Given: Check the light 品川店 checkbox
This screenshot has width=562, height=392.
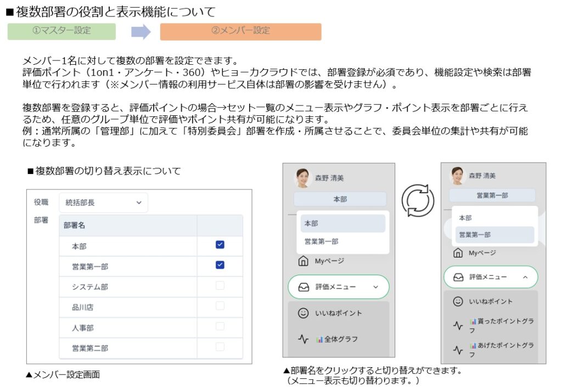Looking at the screenshot, I should click(220, 306).
